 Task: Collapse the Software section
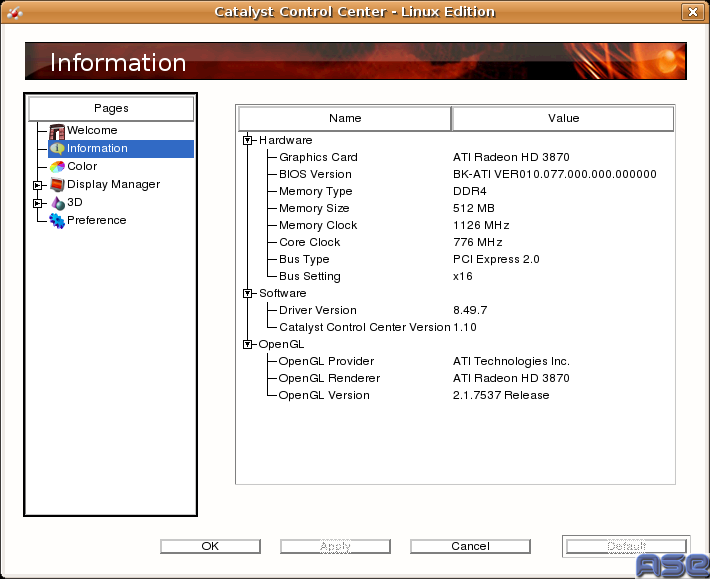[247, 293]
